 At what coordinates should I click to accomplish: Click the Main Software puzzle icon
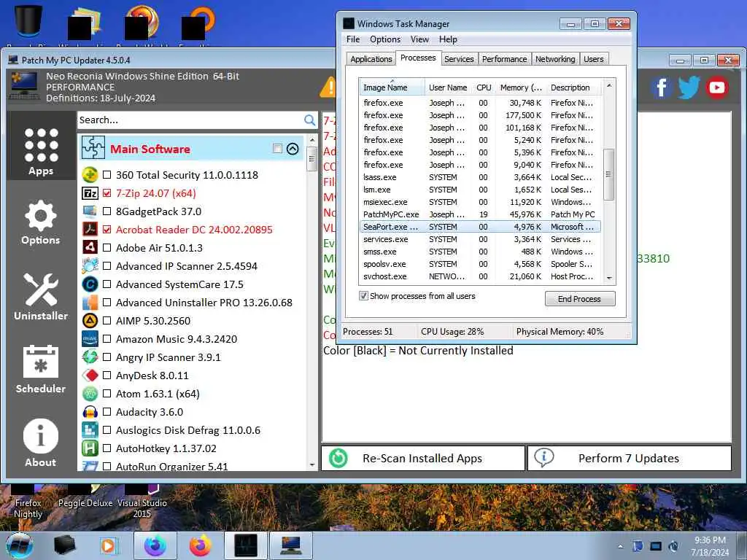pyautogui.click(x=93, y=147)
